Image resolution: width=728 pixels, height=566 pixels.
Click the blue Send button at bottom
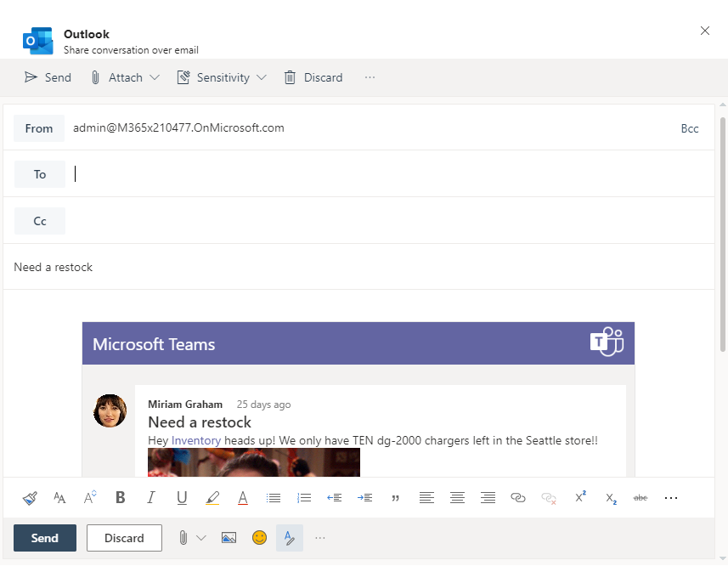(x=44, y=538)
